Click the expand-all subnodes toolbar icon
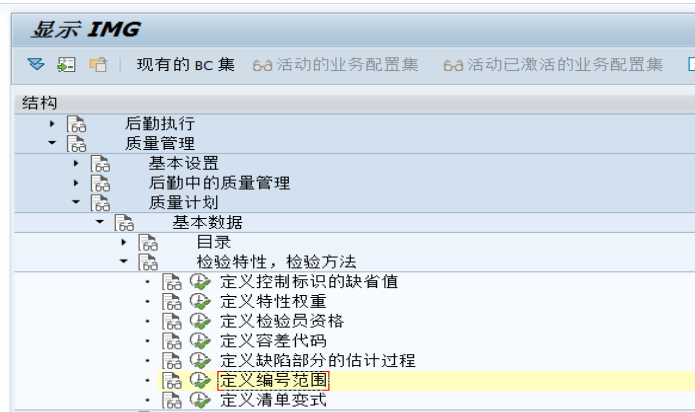The height and width of the screenshot is (412, 695). pos(36,65)
